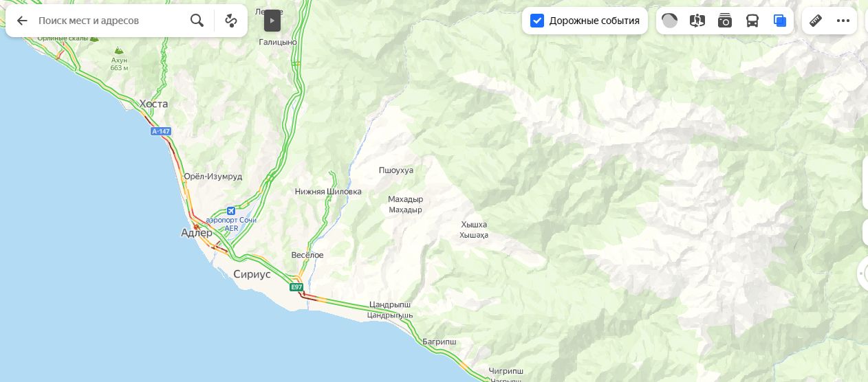This screenshot has width=868, height=382.
Task: Show photos layer camera icon
Action: 725,21
